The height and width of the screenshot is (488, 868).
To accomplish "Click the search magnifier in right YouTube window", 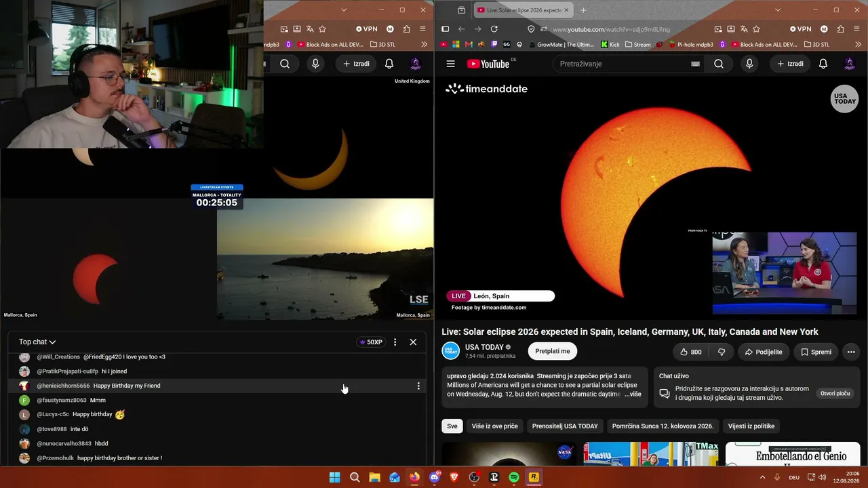I will (719, 64).
